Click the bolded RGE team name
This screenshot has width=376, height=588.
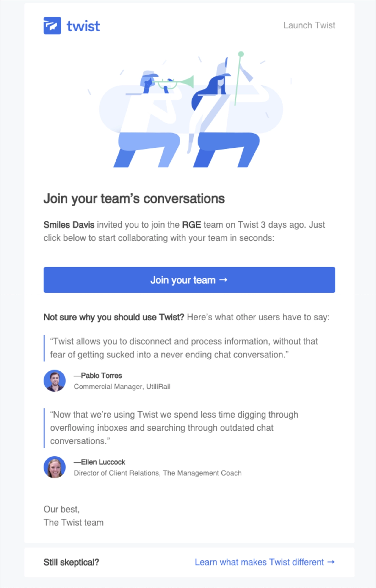tap(191, 225)
